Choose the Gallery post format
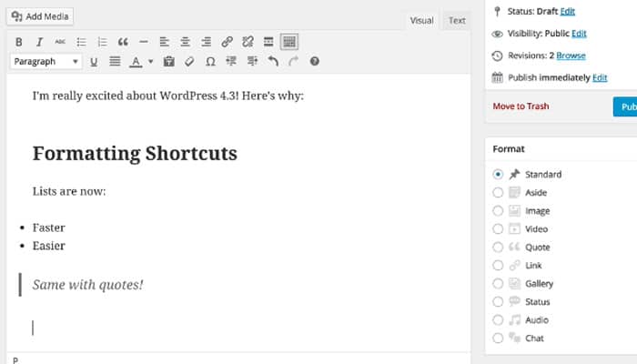The image size is (637, 364). click(497, 284)
